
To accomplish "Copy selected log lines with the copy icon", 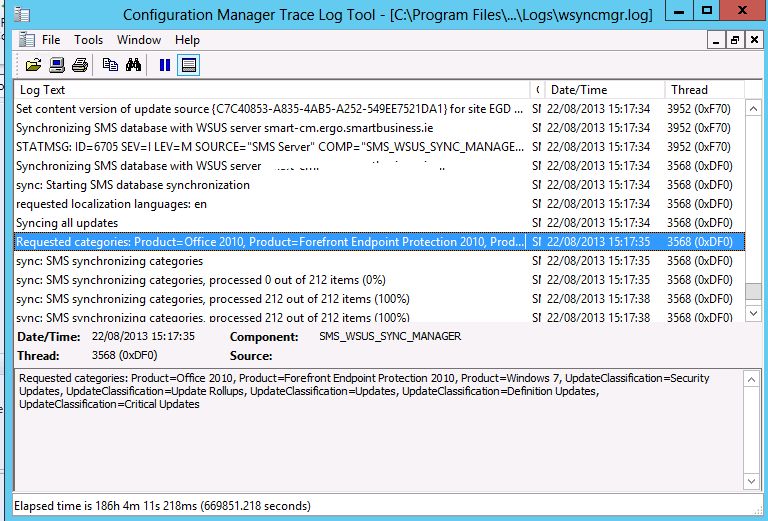I will [x=110, y=65].
